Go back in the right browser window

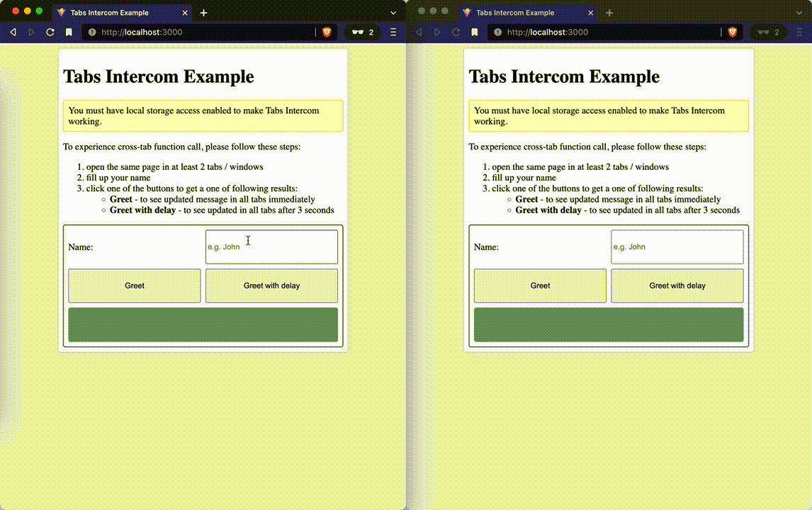(419, 32)
